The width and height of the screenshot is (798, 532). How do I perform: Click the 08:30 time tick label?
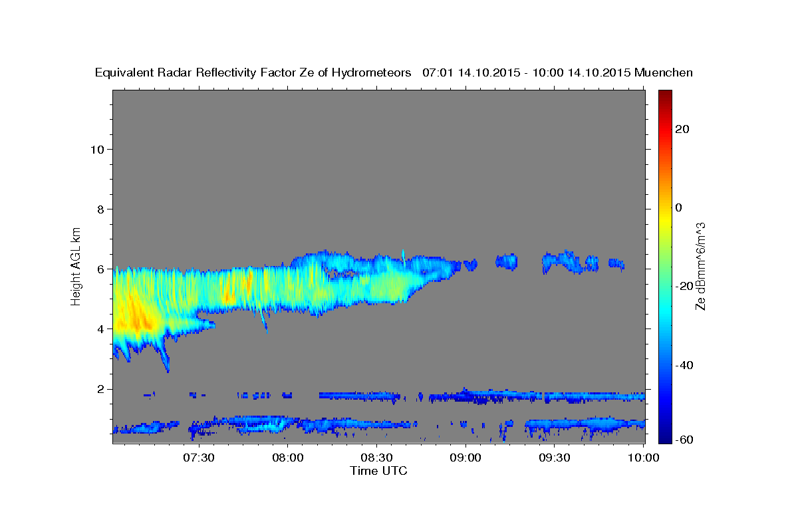point(377,458)
